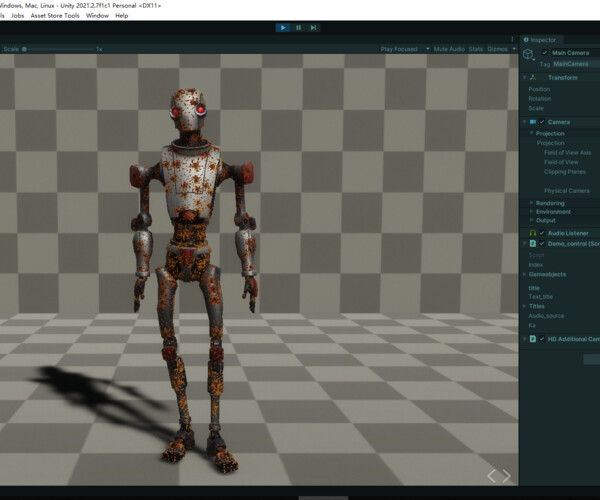This screenshot has width=600, height=500.
Task: Click the Audio Listener headphones icon
Action: click(x=533, y=232)
